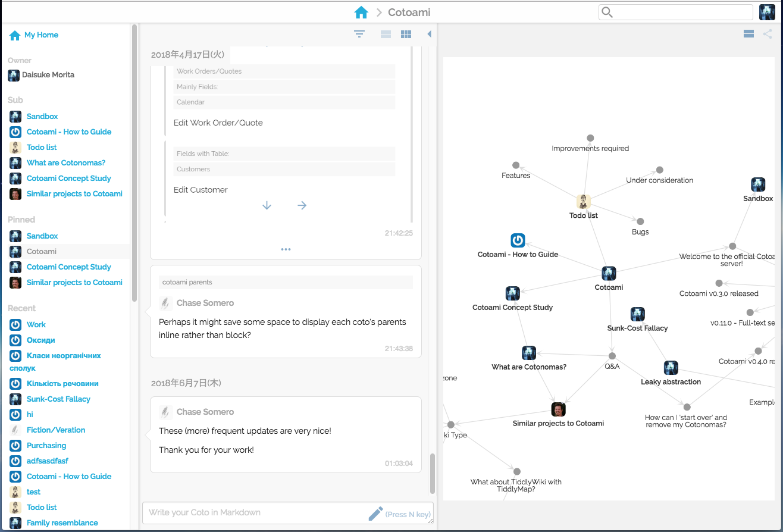Click Leaky abstraction graph node icon
This screenshot has height=532, width=783.
(x=671, y=368)
